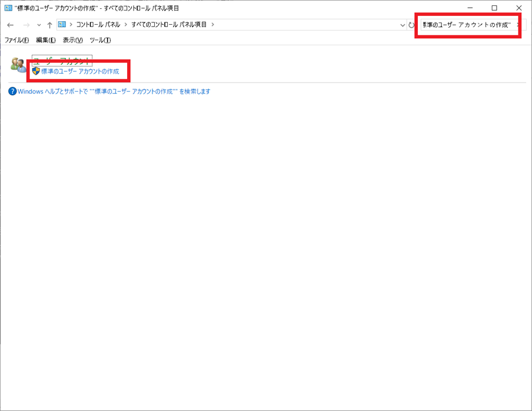This screenshot has height=411, width=532.
Task: Click the UAC shield icon before the account link
Action: pos(36,71)
